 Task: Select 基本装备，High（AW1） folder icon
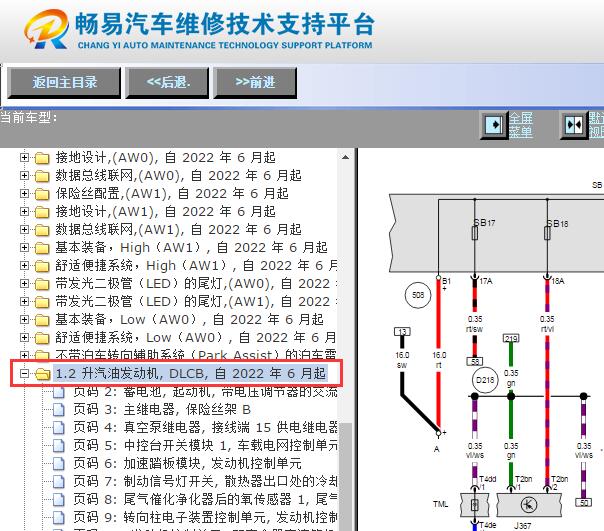pyautogui.click(x=42, y=248)
